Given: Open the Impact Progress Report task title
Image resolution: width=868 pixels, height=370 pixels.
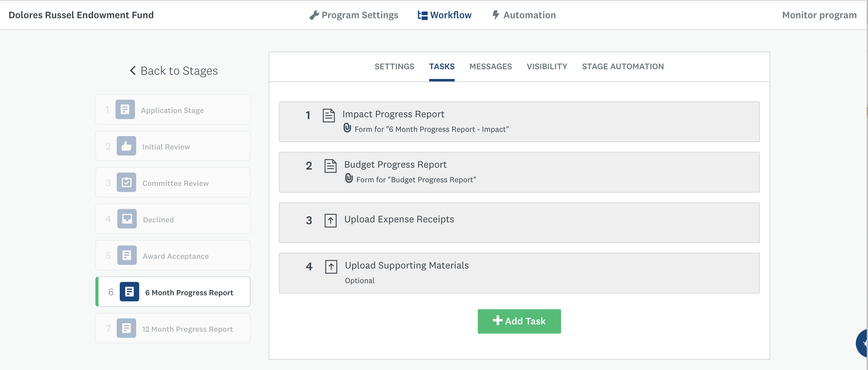Looking at the screenshot, I should pyautogui.click(x=393, y=114).
